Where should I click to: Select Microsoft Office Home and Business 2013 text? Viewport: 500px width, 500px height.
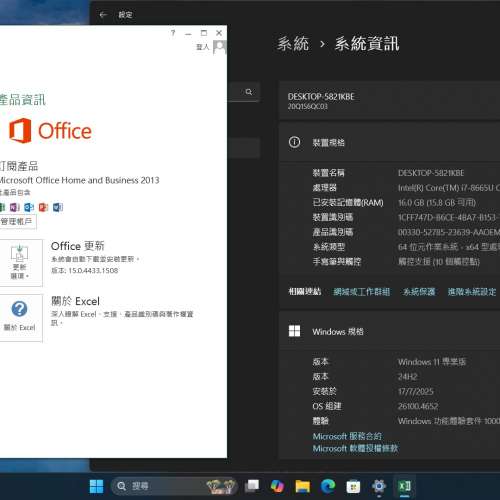[x=79, y=180]
